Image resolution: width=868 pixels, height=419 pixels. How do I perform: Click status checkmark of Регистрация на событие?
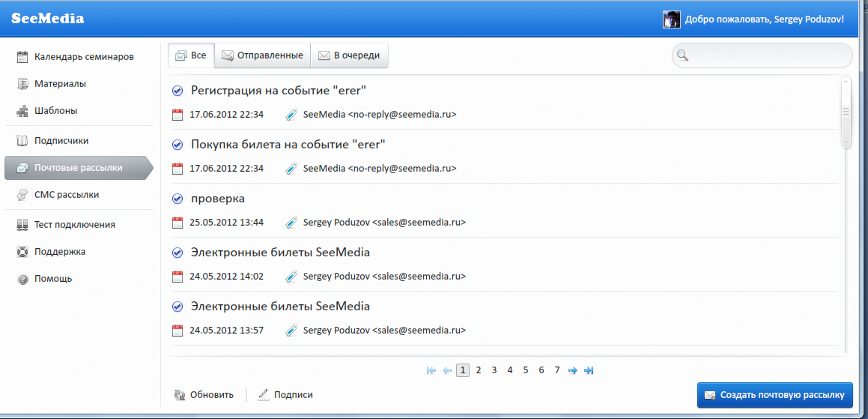pyautogui.click(x=177, y=91)
